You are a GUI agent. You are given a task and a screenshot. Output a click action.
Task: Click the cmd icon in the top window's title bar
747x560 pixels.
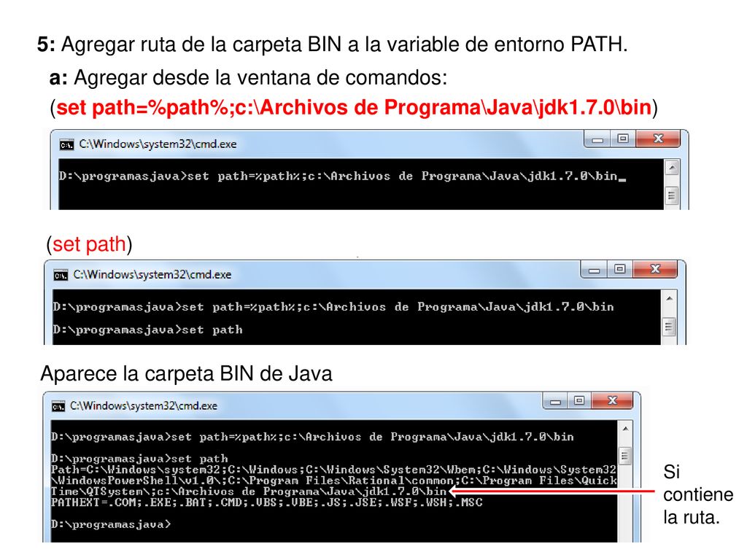tap(66, 144)
